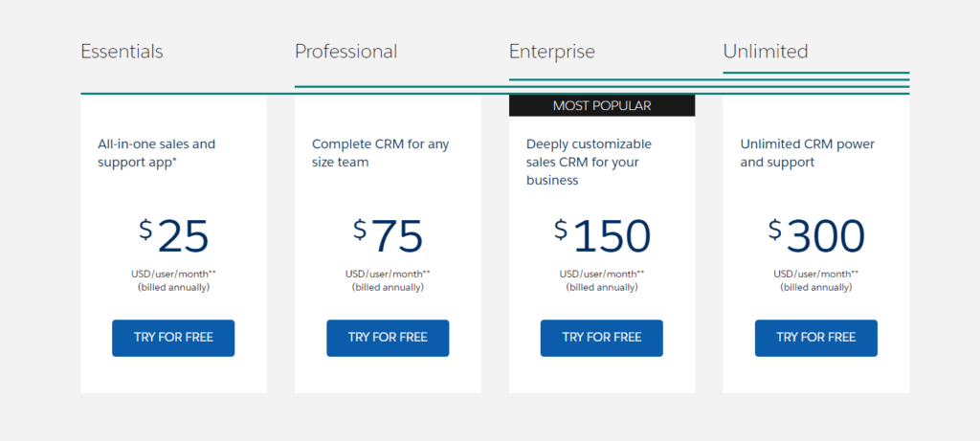
Task: Select the Essentials plan heading
Action: pos(122,52)
